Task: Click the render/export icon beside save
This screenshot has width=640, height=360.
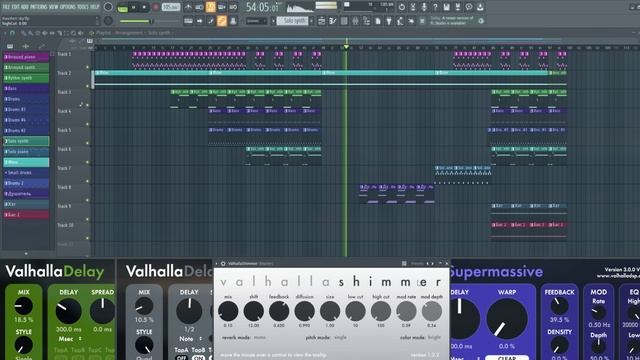Action: [458, 7]
